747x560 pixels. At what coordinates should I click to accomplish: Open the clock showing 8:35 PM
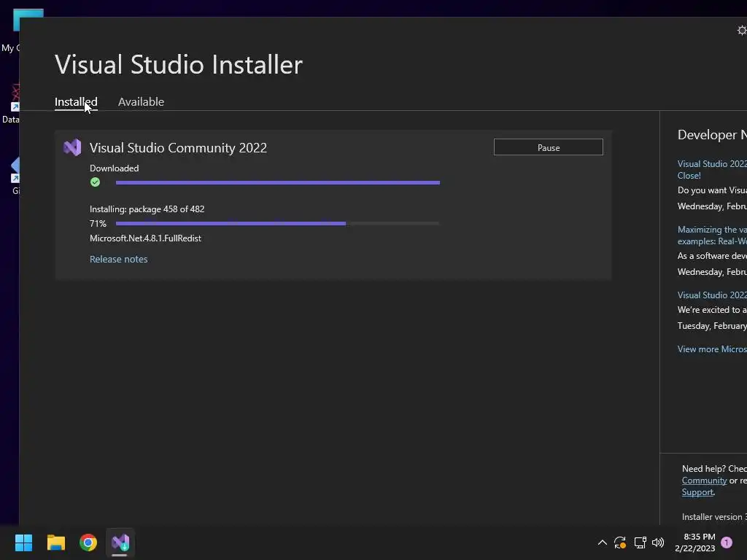(695, 542)
